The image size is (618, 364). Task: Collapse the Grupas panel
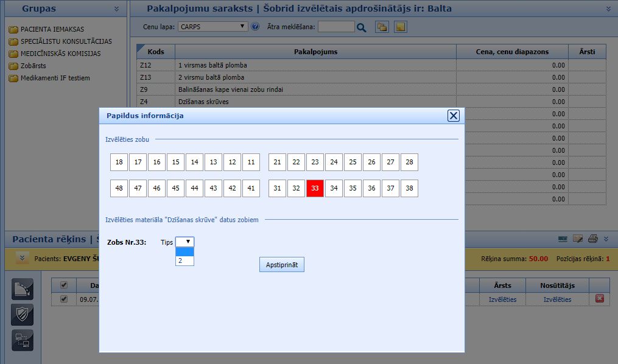tap(116, 9)
